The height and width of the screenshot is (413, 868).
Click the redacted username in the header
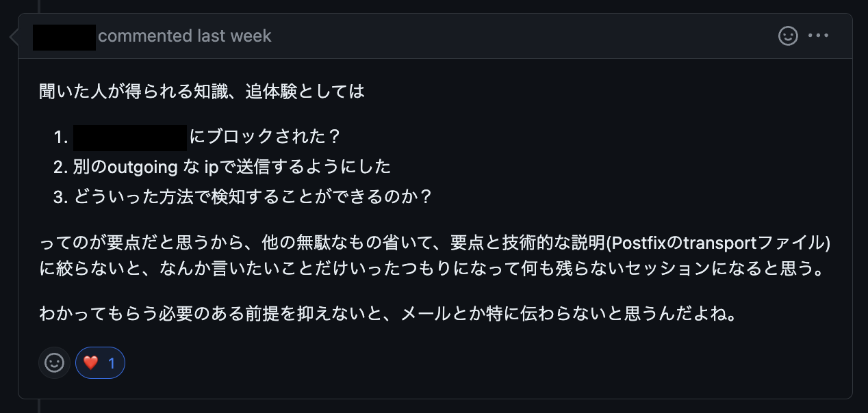pos(64,36)
